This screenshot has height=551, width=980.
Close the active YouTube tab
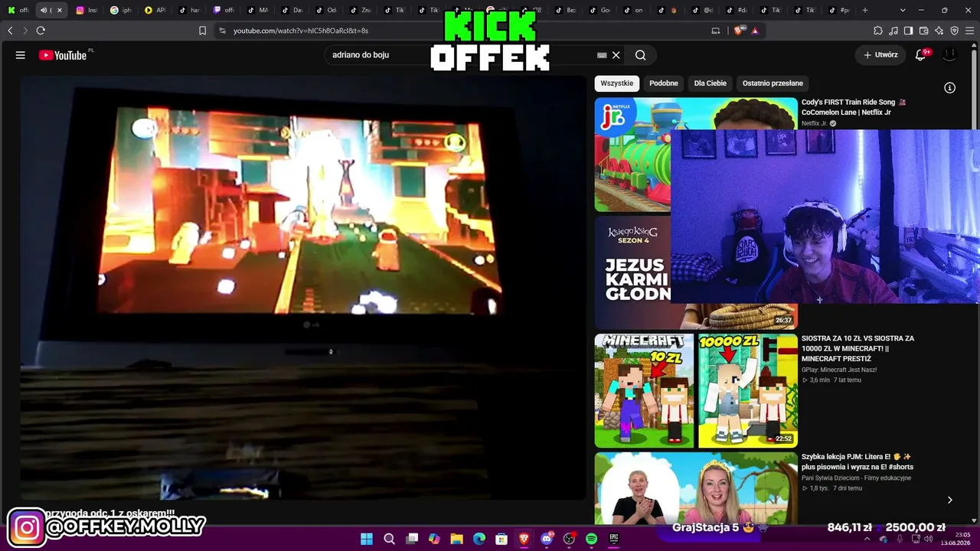pos(60,10)
